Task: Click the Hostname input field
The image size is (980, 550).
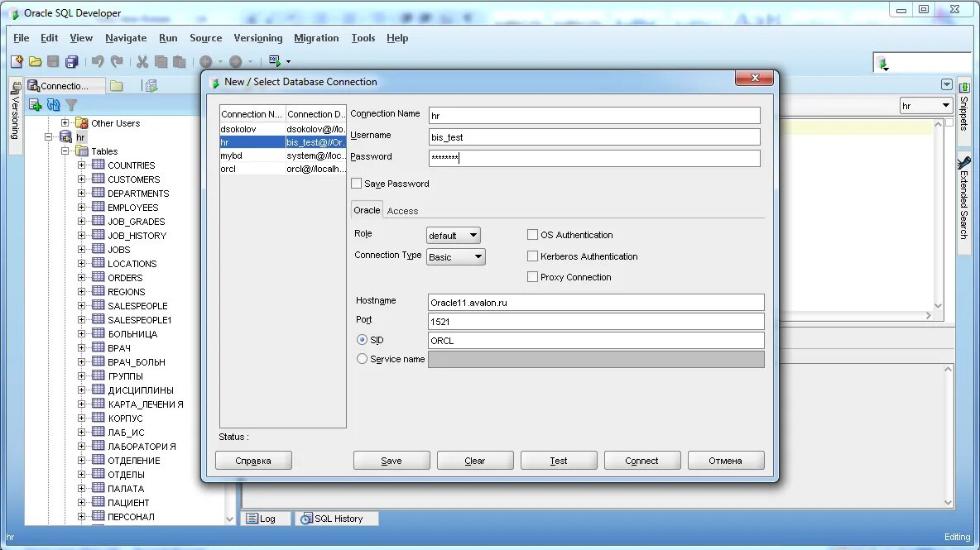Action: (x=596, y=303)
